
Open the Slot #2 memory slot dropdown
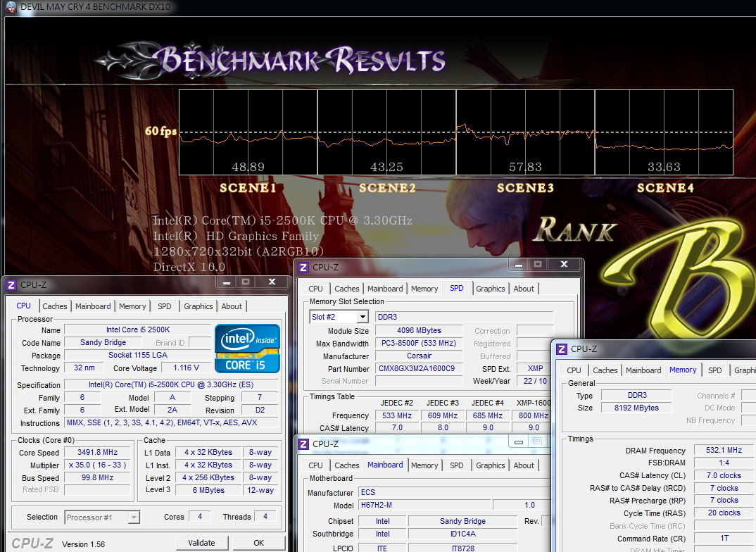pyautogui.click(x=363, y=317)
